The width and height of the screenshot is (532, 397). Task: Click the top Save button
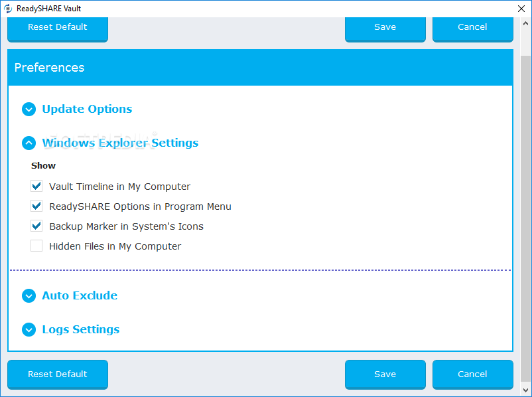(385, 29)
